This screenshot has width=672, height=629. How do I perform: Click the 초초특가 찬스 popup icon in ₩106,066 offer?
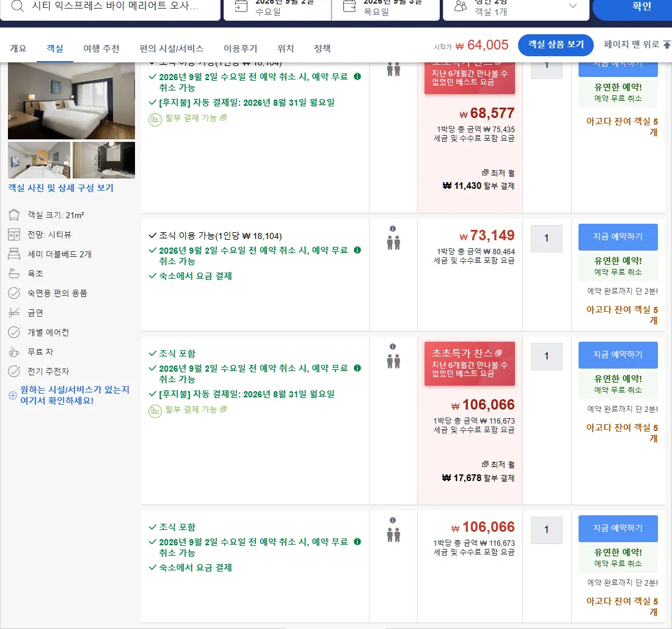[499, 353]
